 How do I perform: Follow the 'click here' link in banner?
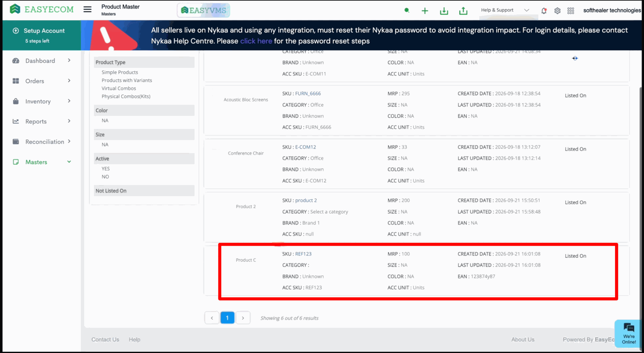[x=256, y=41]
